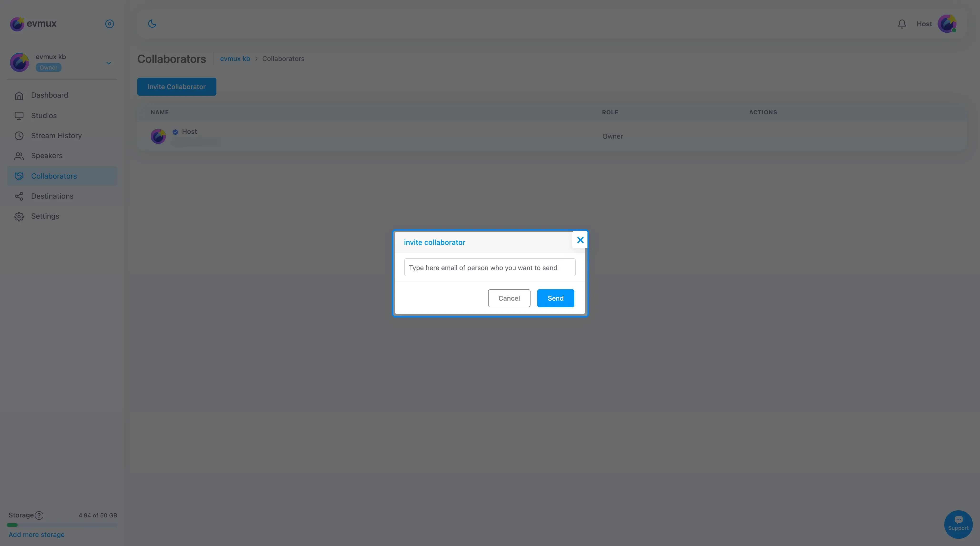This screenshot has width=980, height=546.
Task: Click the Destinations share icon
Action: click(x=19, y=196)
